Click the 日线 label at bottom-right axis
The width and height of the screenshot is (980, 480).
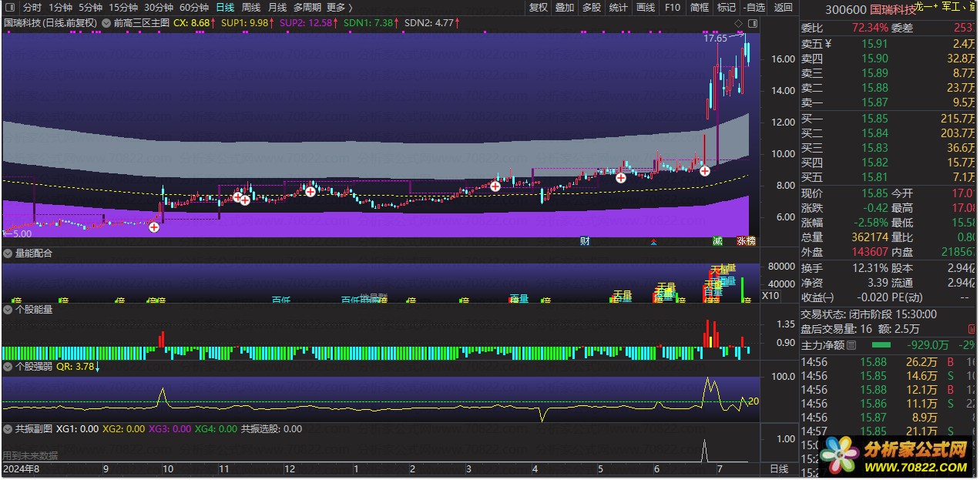point(779,468)
